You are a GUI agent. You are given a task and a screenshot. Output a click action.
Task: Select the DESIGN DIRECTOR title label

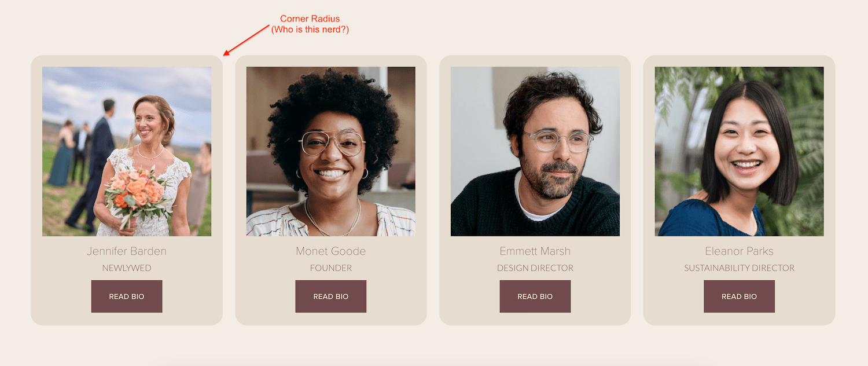[535, 268]
